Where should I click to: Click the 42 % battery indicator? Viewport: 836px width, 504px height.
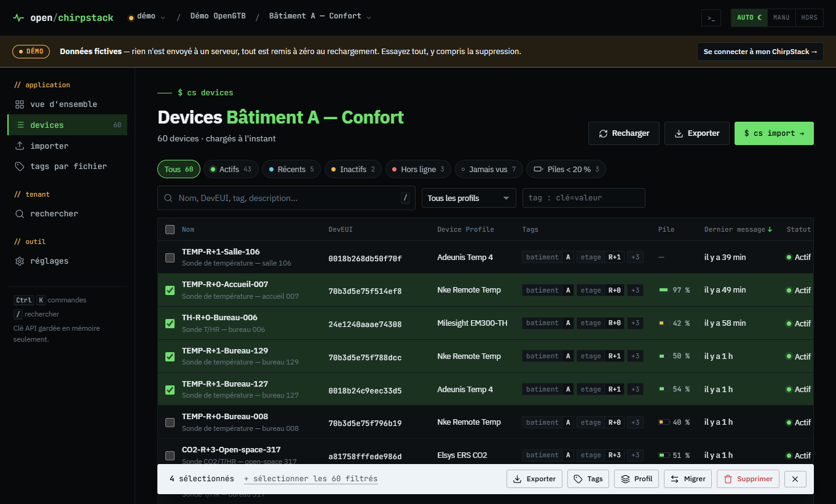coord(674,323)
